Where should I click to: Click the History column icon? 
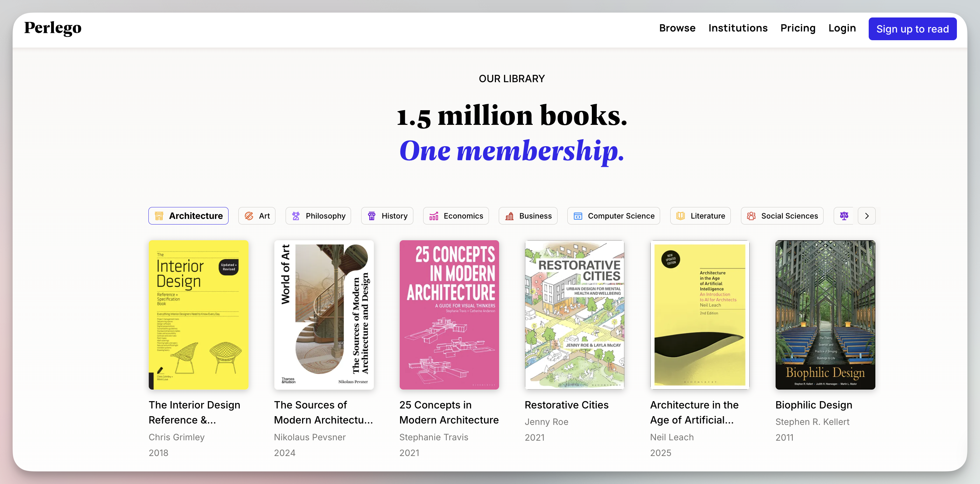click(x=372, y=216)
